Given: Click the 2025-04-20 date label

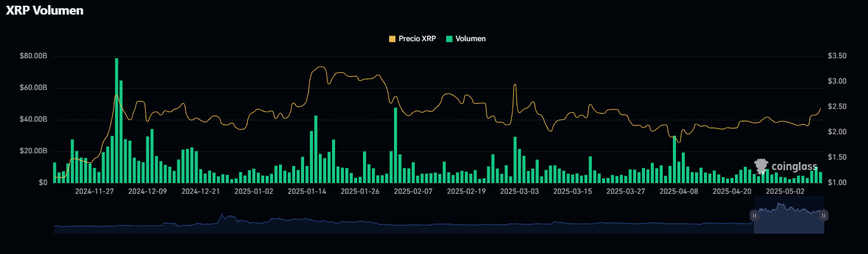Looking at the screenshot, I should [732, 191].
